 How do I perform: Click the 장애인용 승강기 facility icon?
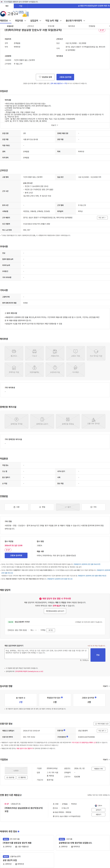pos(42,421)
